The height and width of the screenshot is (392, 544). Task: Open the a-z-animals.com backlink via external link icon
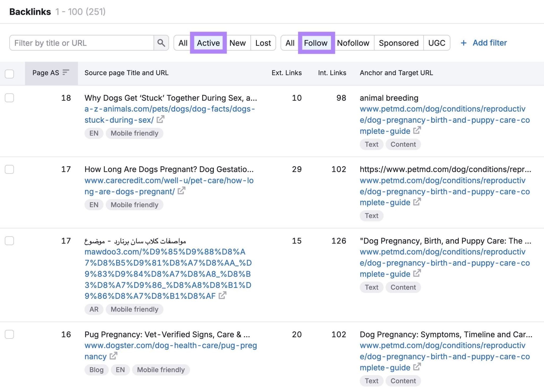pos(161,120)
